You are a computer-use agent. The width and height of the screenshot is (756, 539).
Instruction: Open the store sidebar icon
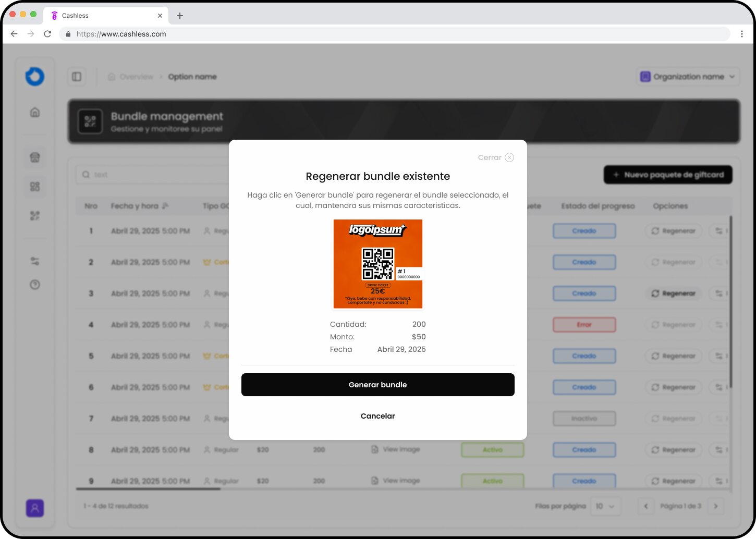click(x=35, y=157)
